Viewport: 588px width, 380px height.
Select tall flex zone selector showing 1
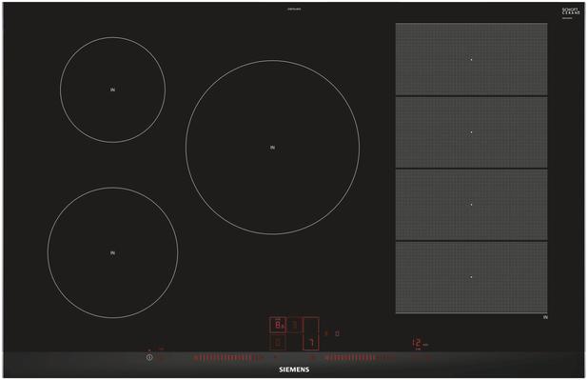point(311,334)
